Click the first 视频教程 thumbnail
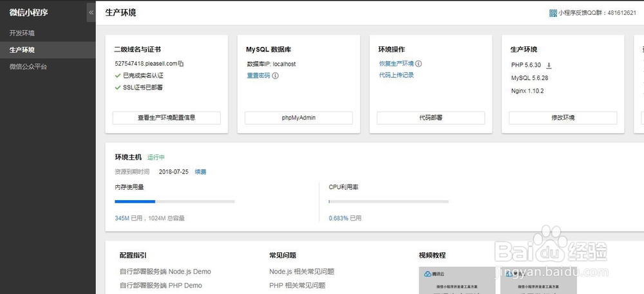644x294 pixels. 457,280
